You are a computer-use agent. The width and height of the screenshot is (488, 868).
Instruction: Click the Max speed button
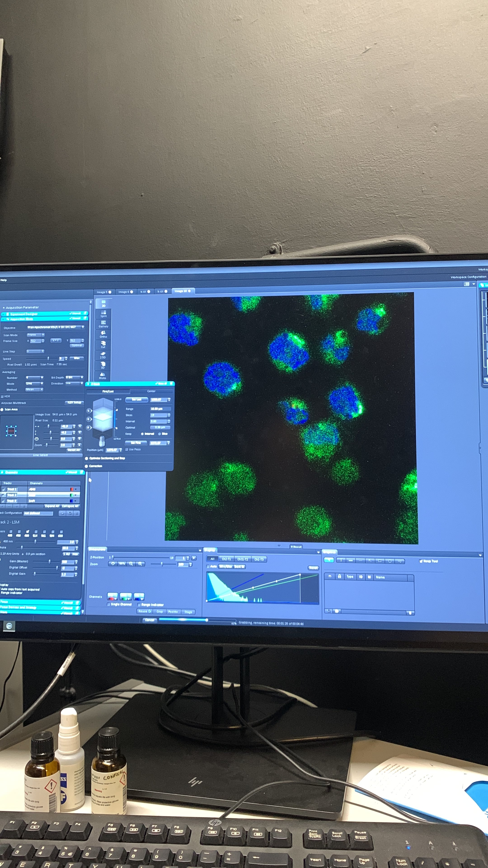tap(77, 358)
